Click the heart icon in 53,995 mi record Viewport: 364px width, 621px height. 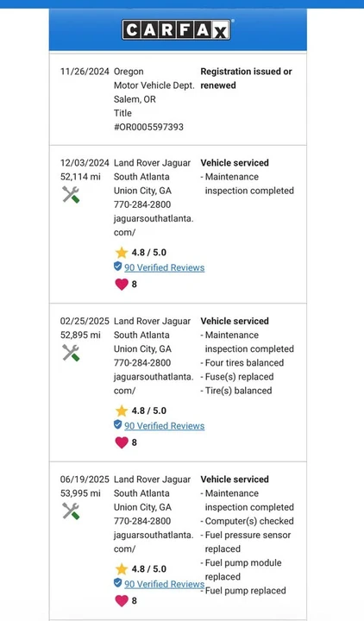pyautogui.click(x=122, y=601)
